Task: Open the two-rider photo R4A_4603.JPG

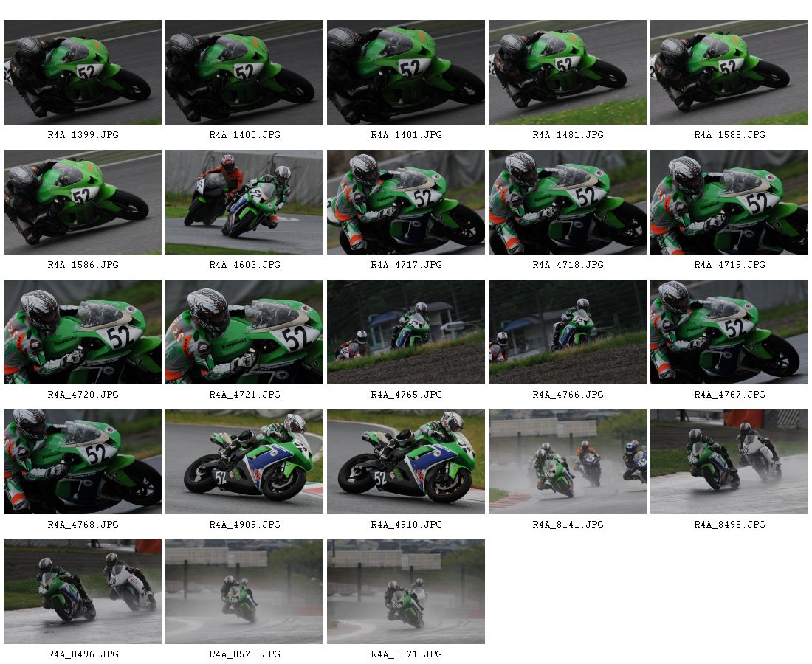Action: 244,202
